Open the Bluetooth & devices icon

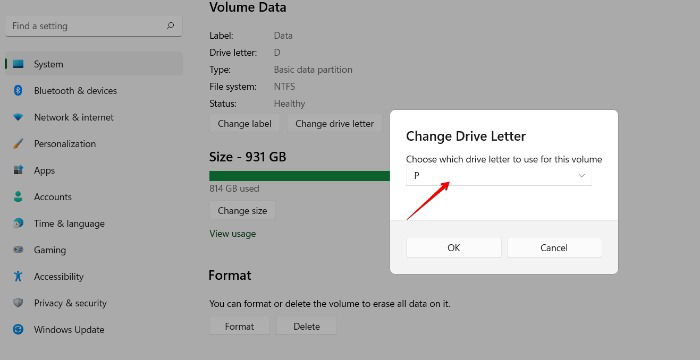pyautogui.click(x=18, y=91)
